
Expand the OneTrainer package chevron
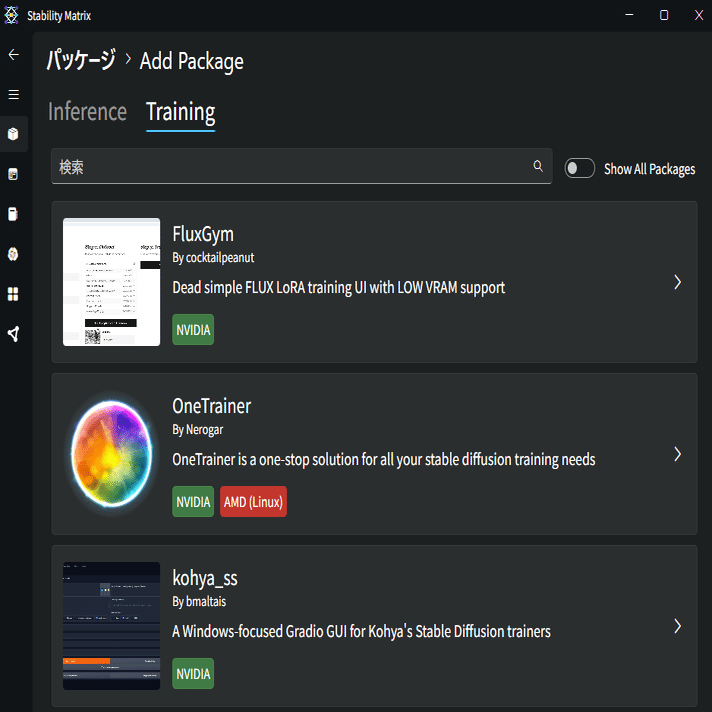(x=677, y=454)
